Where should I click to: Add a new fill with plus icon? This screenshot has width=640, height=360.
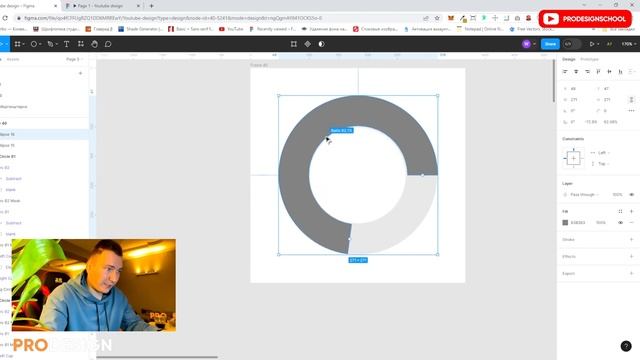(x=631, y=211)
